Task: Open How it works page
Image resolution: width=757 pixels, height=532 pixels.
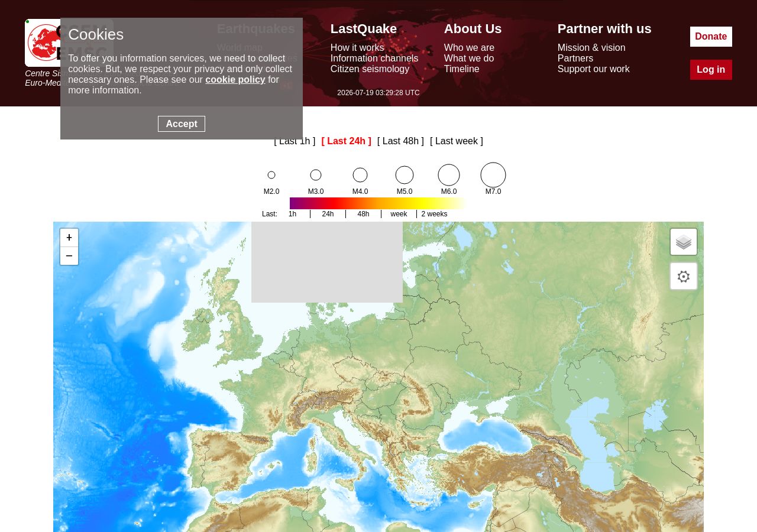Action: (357, 48)
